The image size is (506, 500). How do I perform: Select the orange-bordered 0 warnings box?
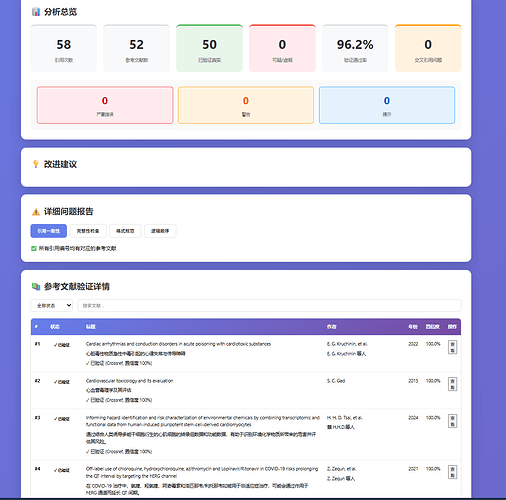click(x=246, y=105)
